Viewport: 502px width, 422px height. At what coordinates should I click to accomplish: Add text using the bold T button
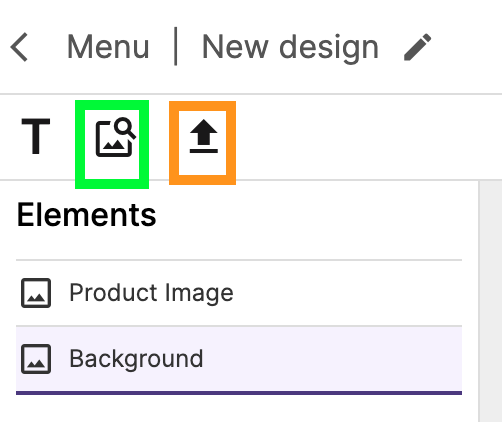[36, 136]
